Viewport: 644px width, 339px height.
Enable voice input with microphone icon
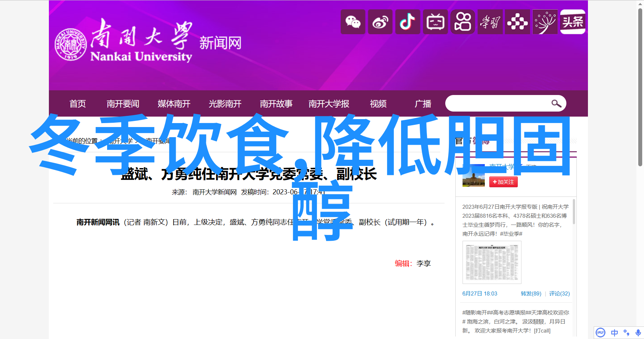(638, 333)
